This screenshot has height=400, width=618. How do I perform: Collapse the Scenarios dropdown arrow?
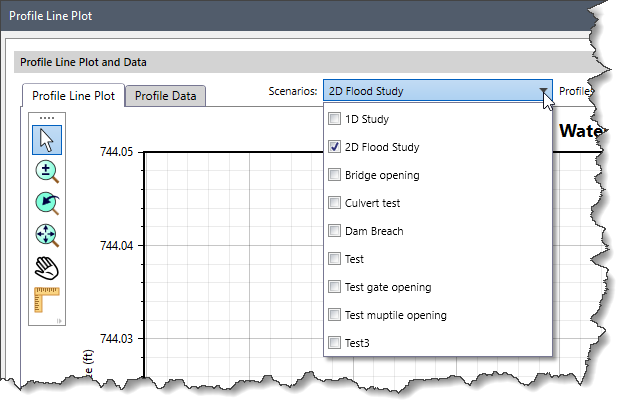click(x=545, y=91)
